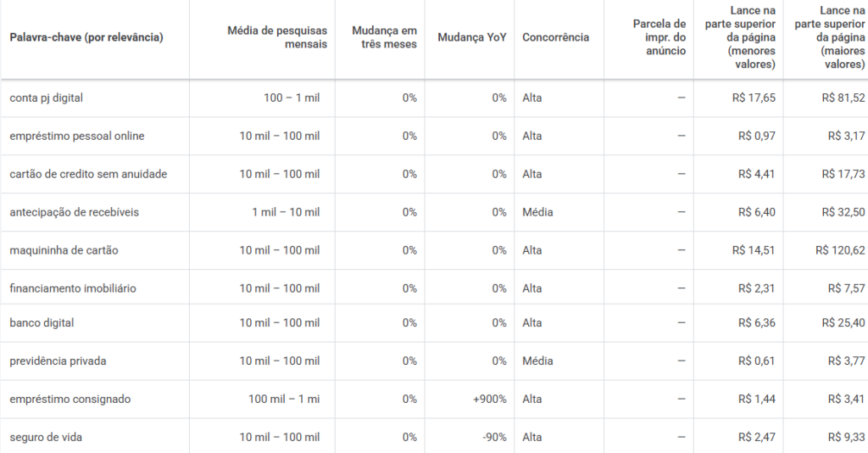
Task: Select financiamento imobiliário keyword
Action: pos(73,288)
